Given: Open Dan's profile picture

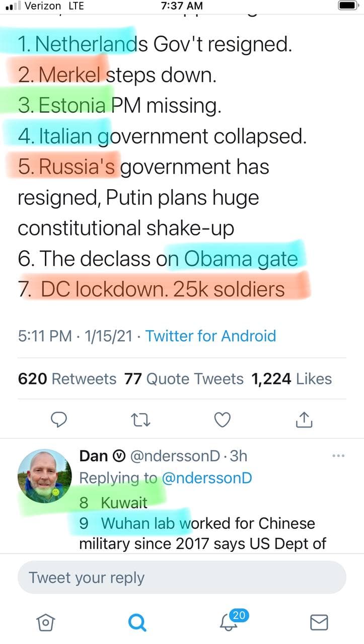Looking at the screenshot, I should coord(44,476).
